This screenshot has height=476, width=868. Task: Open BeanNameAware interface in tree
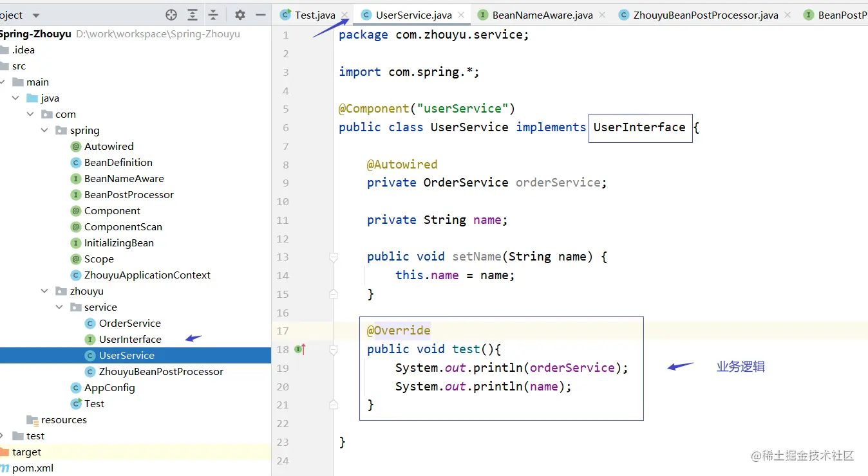coord(124,178)
